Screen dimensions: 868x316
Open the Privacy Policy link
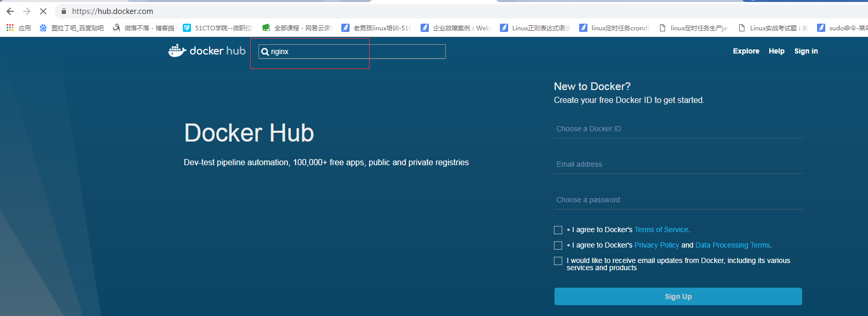point(656,245)
